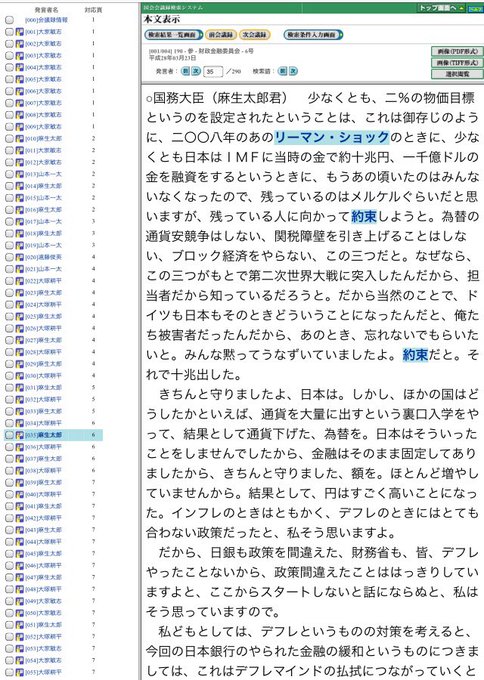Click the speech icon beside row [009]
484x680 pixels.
[20, 127]
